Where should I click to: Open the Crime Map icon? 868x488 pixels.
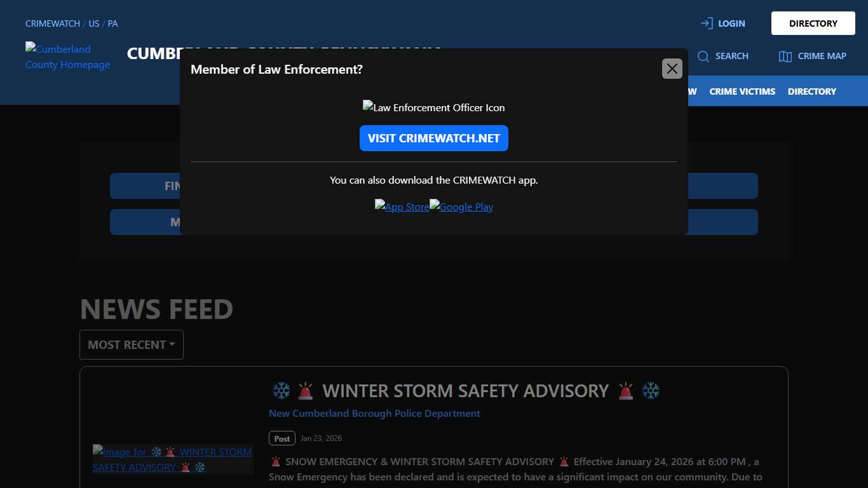785,57
